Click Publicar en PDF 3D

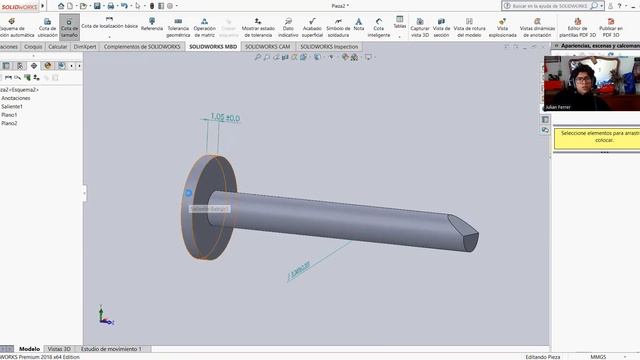pos(611,27)
